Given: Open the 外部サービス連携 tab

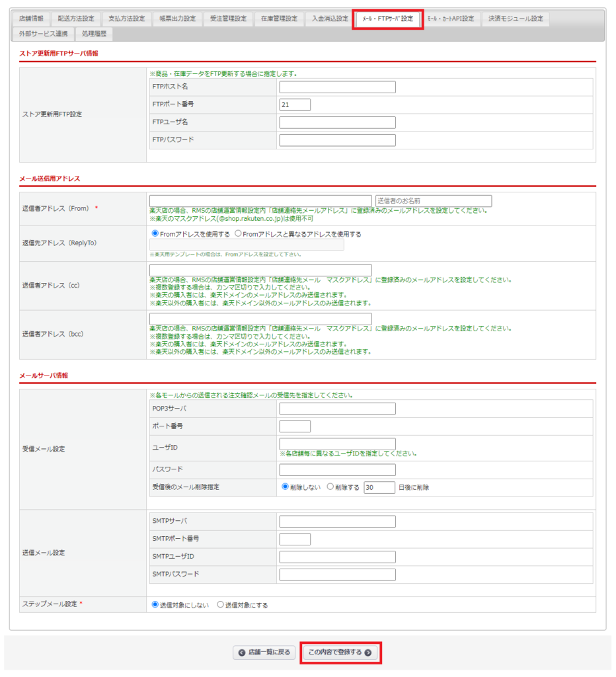Looking at the screenshot, I should [x=43, y=33].
